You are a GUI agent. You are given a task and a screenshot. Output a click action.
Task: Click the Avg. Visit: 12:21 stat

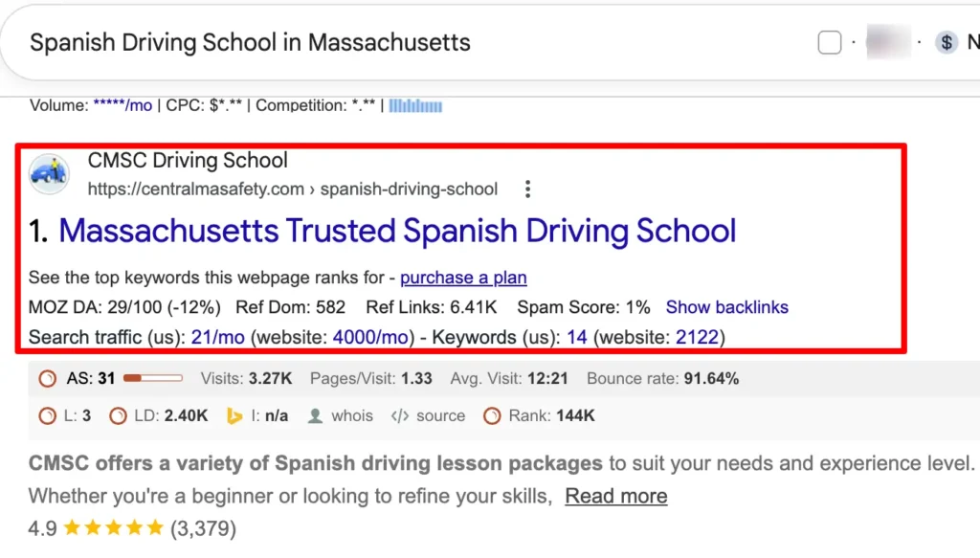pos(509,379)
